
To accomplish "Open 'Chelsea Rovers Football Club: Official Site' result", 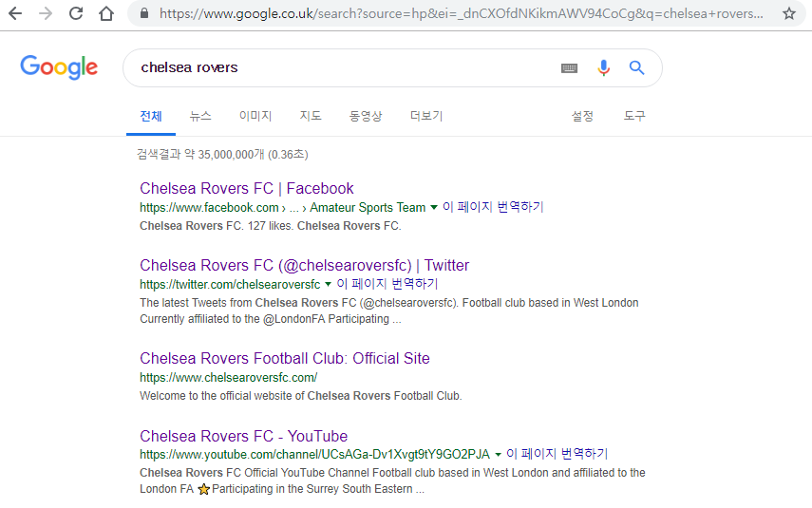I will tap(285, 358).
